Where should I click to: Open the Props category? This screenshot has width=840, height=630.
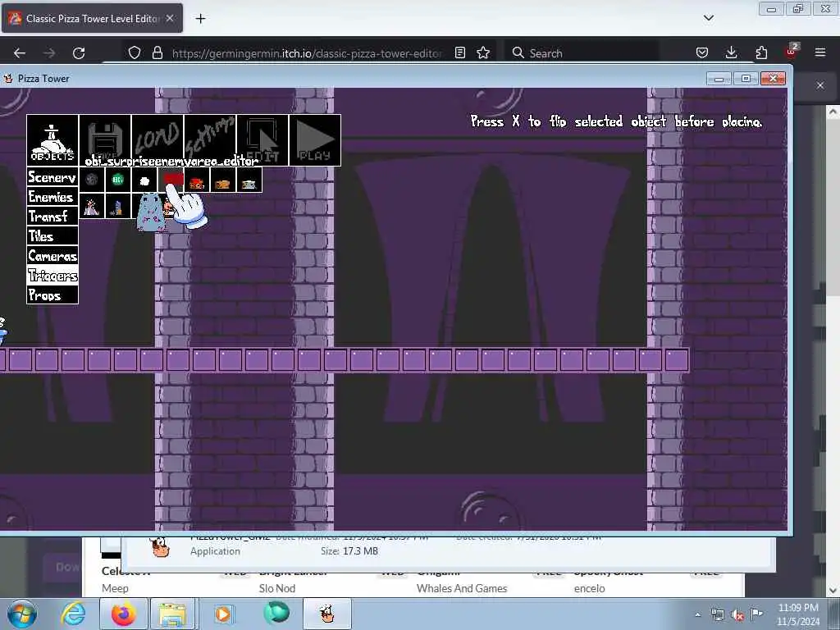pyautogui.click(x=52, y=295)
